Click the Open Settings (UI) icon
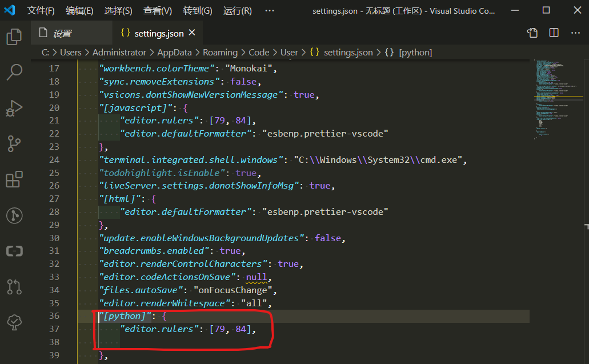The width and height of the screenshot is (589, 364). pos(532,33)
